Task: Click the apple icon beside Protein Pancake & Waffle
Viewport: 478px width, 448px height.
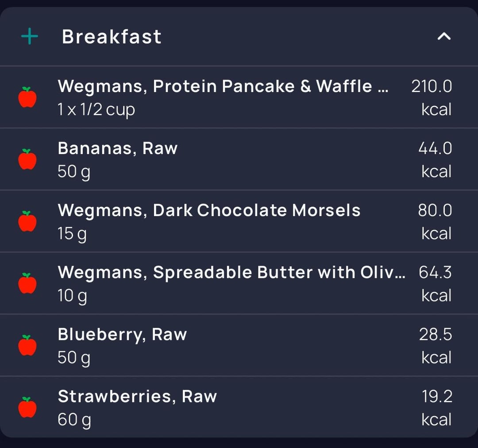Action: [27, 97]
